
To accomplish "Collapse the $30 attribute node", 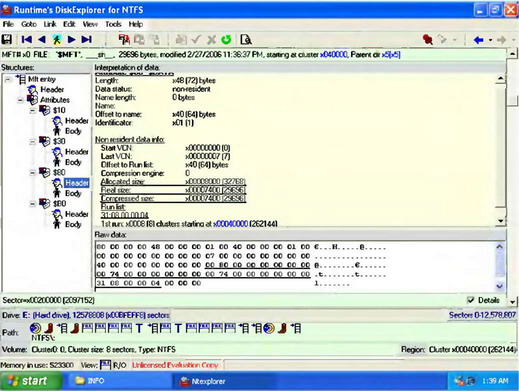I will click(33, 142).
